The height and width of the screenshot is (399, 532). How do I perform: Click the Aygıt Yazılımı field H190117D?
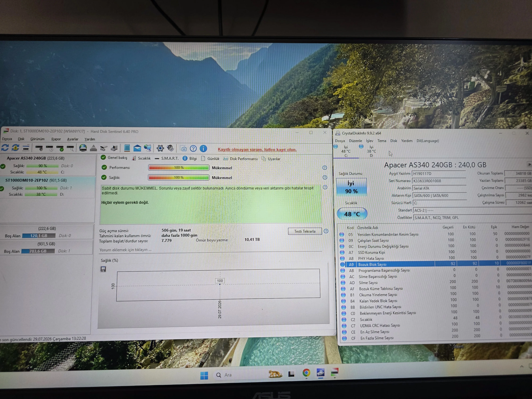pyautogui.click(x=439, y=174)
